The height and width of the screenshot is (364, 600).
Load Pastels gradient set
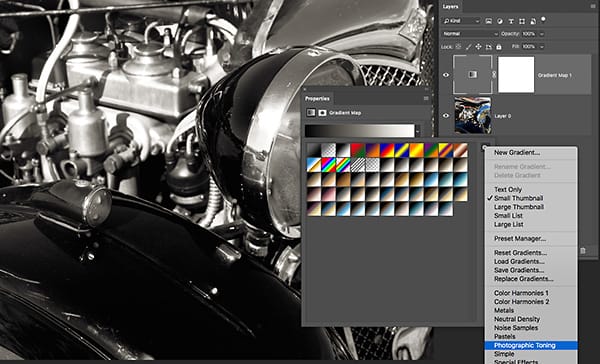pos(505,337)
